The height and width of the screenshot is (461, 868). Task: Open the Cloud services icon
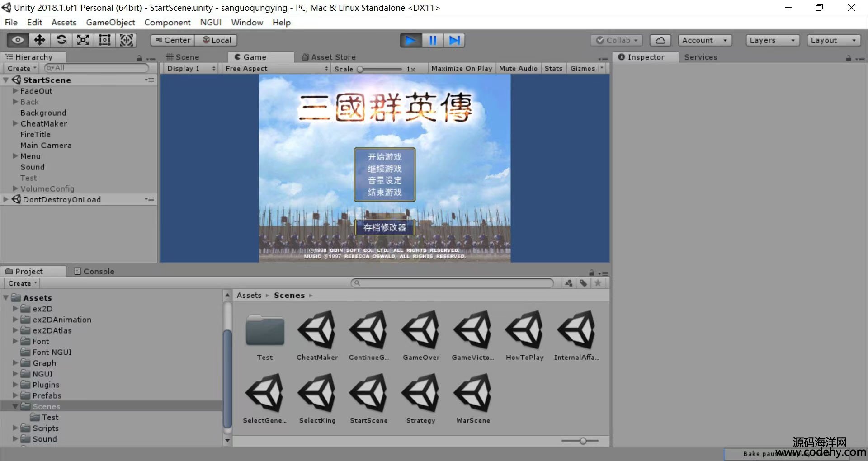point(660,40)
